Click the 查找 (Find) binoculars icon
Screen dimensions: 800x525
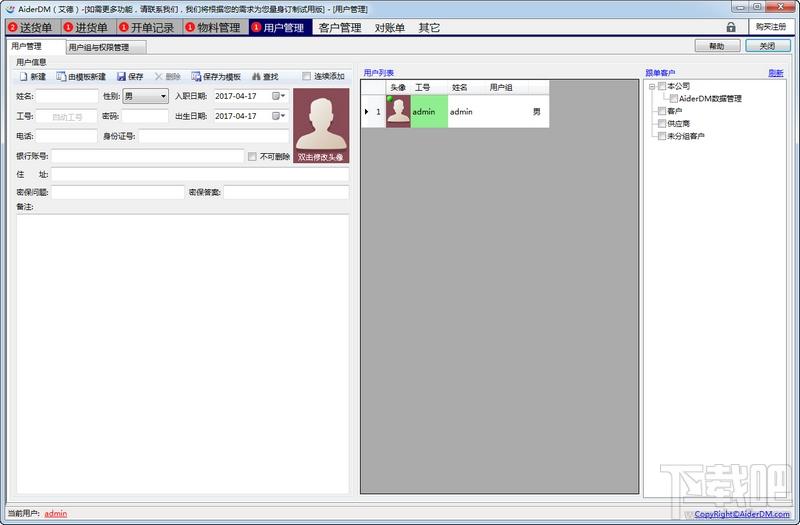(256, 77)
